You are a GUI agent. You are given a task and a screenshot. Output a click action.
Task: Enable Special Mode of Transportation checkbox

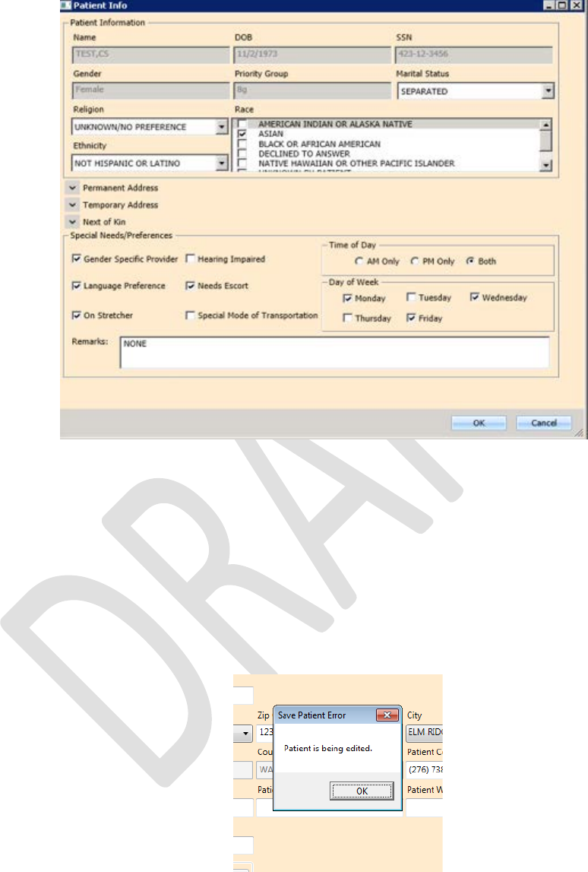tap(190, 315)
